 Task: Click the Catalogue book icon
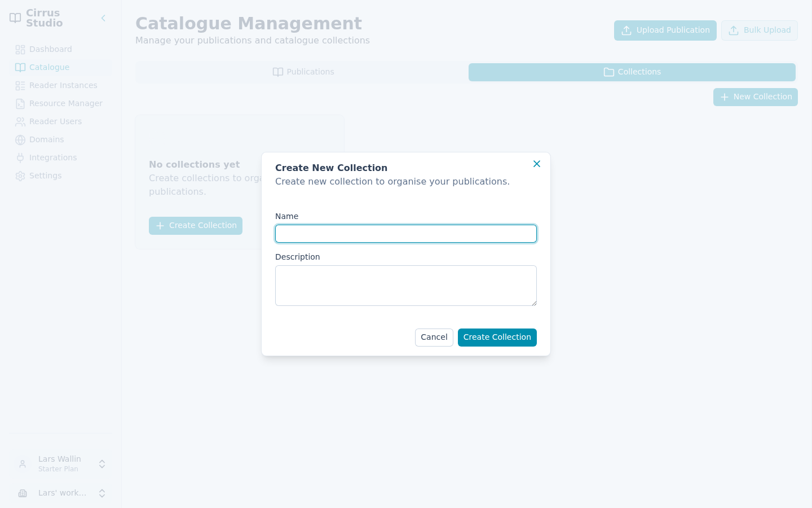click(x=20, y=68)
